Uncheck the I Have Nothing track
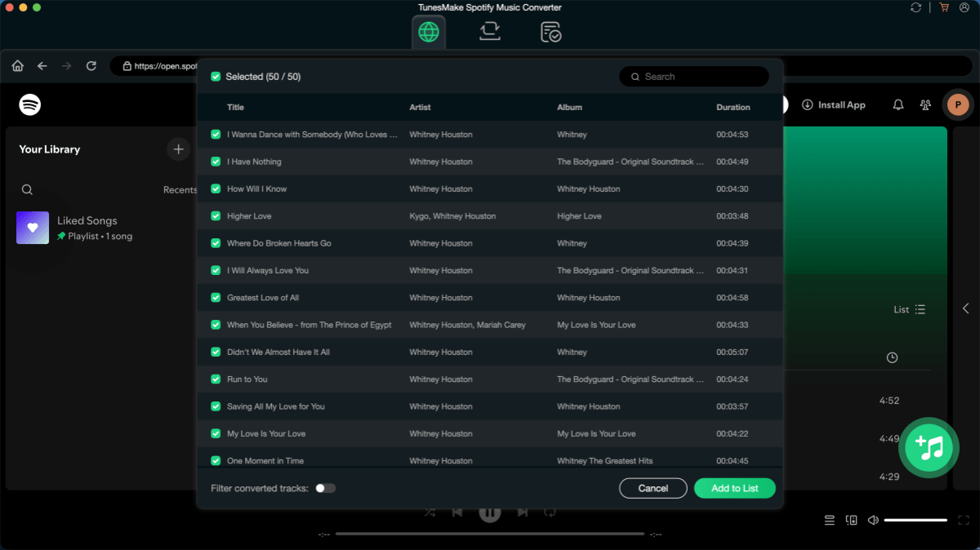This screenshot has height=550, width=980. pyautogui.click(x=216, y=162)
